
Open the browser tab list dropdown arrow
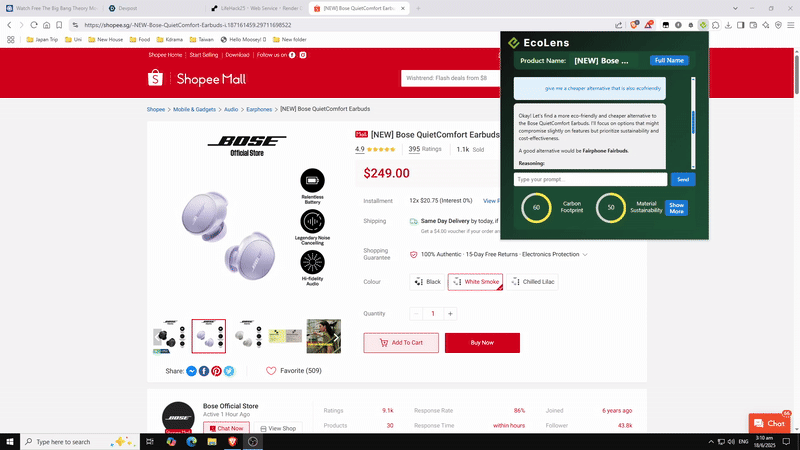[x=735, y=8]
